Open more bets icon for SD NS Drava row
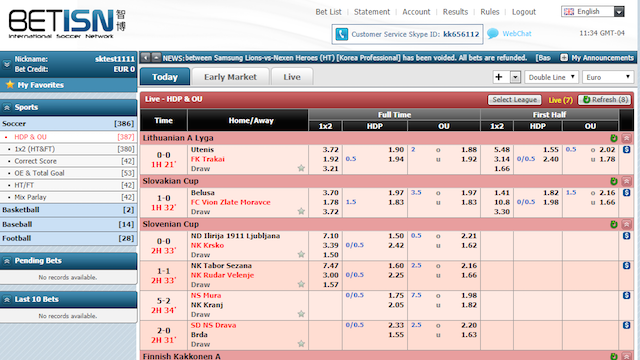 click(x=627, y=325)
